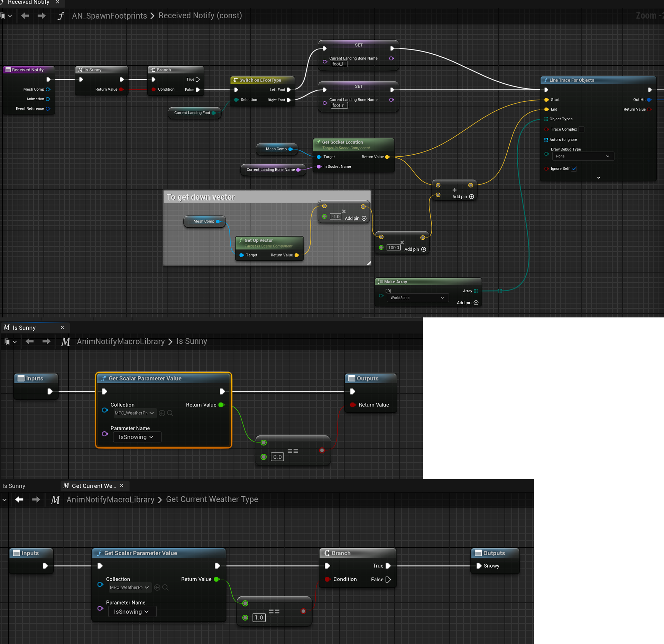
Task: Expand Line Trace For Objects advanced pins
Action: [598, 177]
